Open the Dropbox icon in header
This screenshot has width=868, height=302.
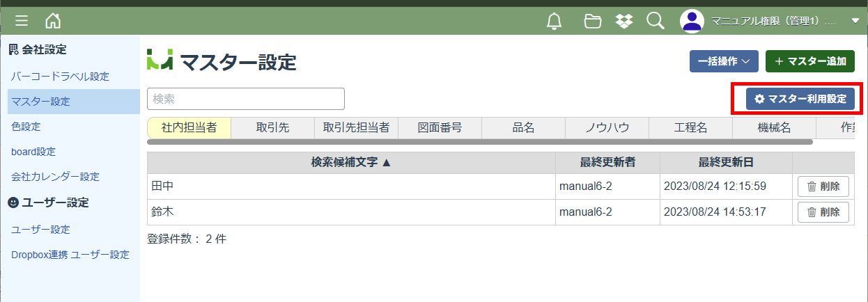(x=624, y=22)
